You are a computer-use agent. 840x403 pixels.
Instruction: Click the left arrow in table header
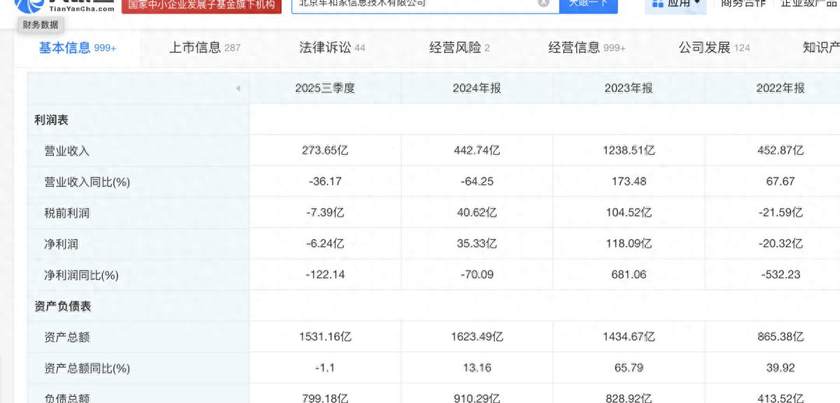point(237,89)
